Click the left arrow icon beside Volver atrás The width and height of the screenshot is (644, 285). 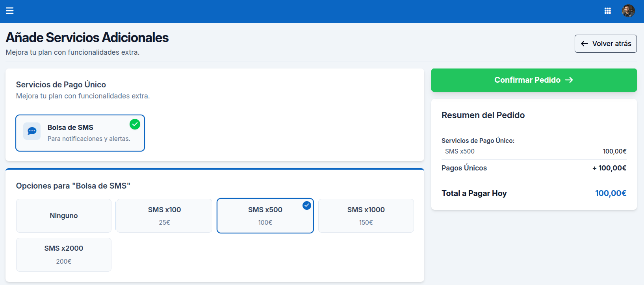585,44
